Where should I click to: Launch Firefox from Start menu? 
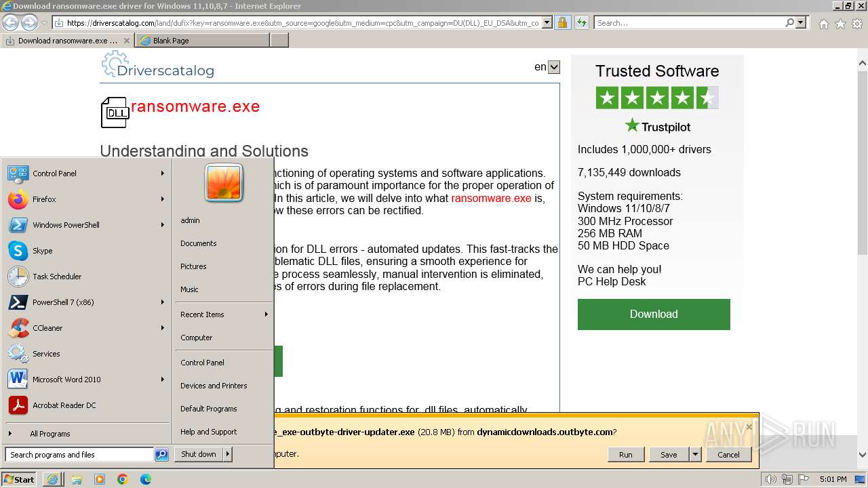18,199
